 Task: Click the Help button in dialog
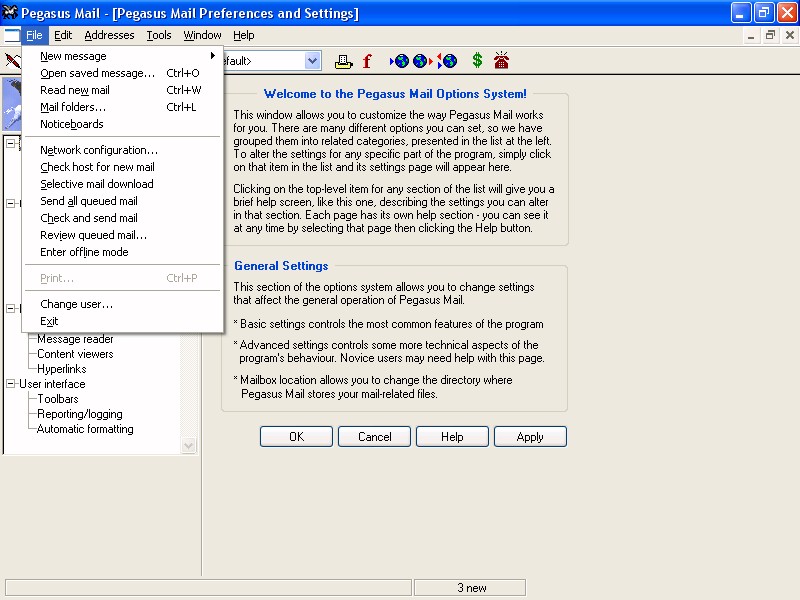(x=452, y=437)
